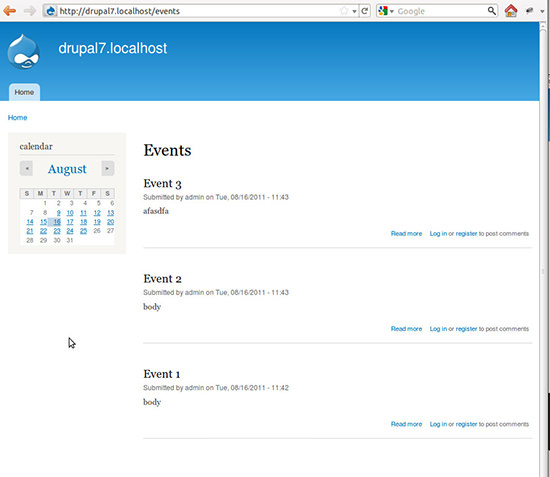Go to previous month in calendar
Viewport: 550px width, 477px height.
27,168
